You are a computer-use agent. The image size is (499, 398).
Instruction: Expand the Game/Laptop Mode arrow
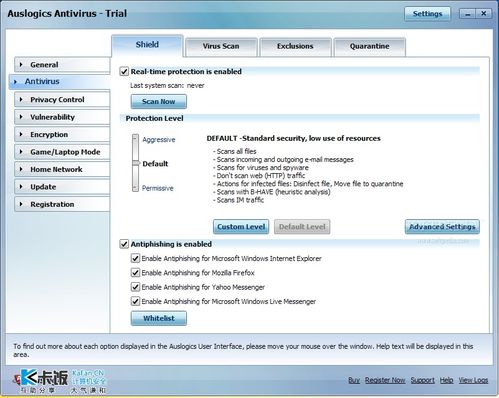[x=21, y=152]
